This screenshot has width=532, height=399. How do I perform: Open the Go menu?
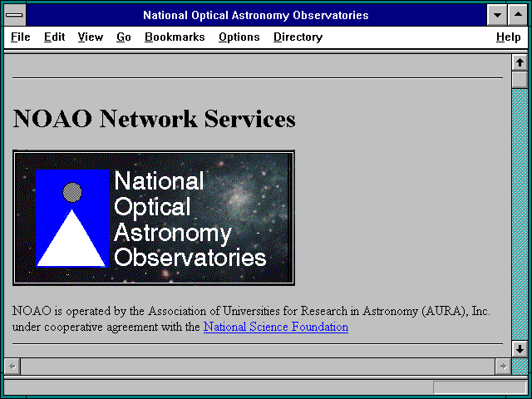pyautogui.click(x=124, y=37)
